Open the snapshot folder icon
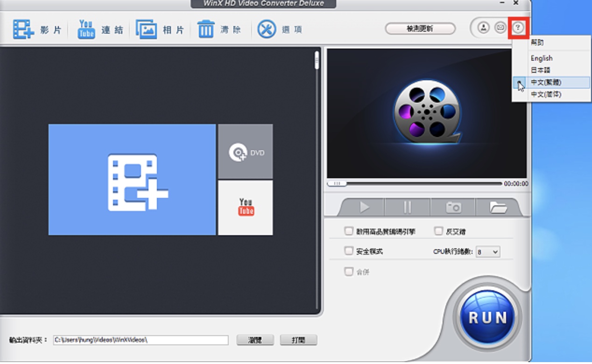Screen dimensions: 592x364 (x=498, y=207)
